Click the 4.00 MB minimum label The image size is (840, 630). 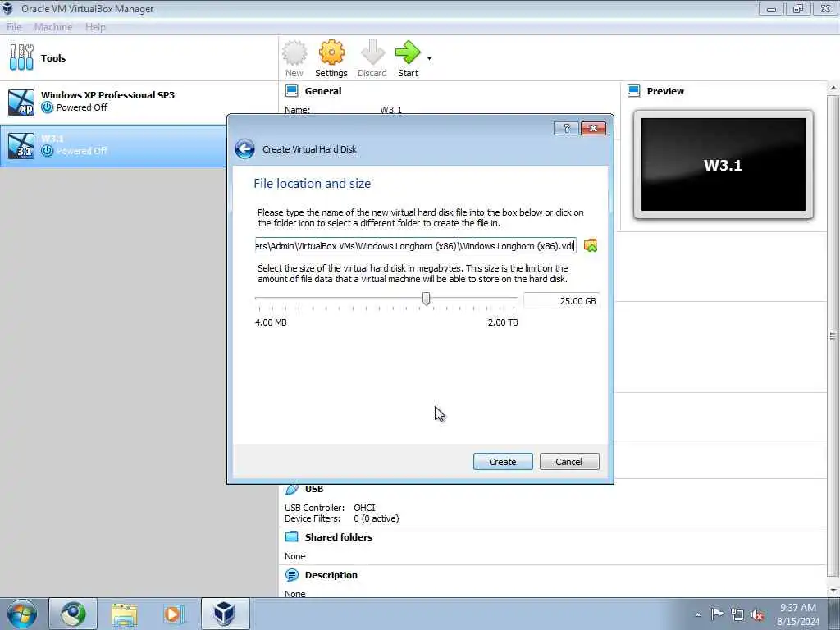(271, 322)
